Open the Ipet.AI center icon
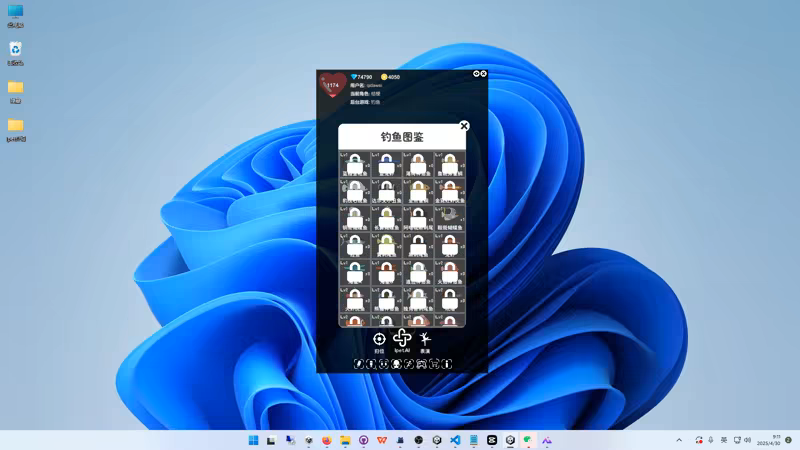The image size is (800, 450). (x=402, y=339)
